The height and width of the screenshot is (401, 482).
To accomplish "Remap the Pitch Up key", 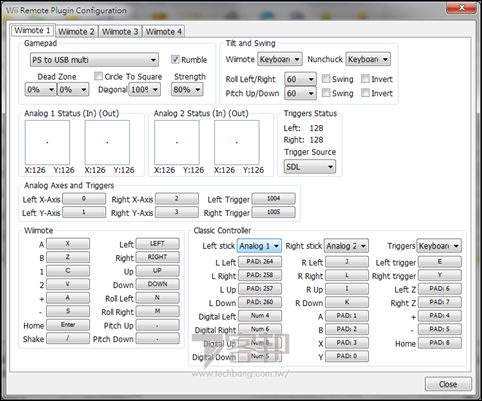I will point(158,325).
